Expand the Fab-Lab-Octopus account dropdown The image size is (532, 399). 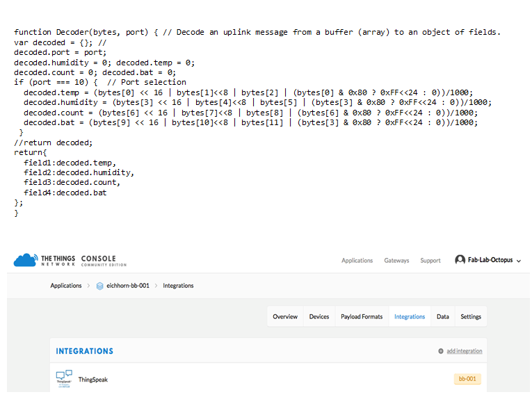point(519,261)
